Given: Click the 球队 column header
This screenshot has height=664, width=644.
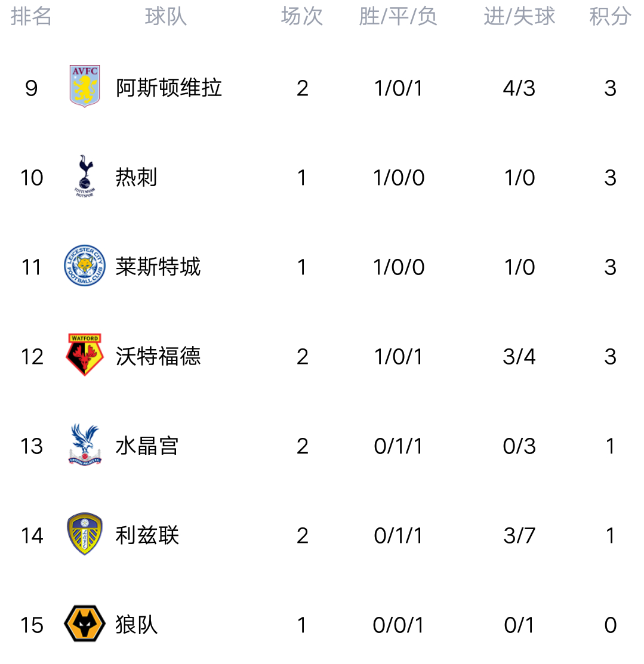Looking at the screenshot, I should pyautogui.click(x=166, y=17).
